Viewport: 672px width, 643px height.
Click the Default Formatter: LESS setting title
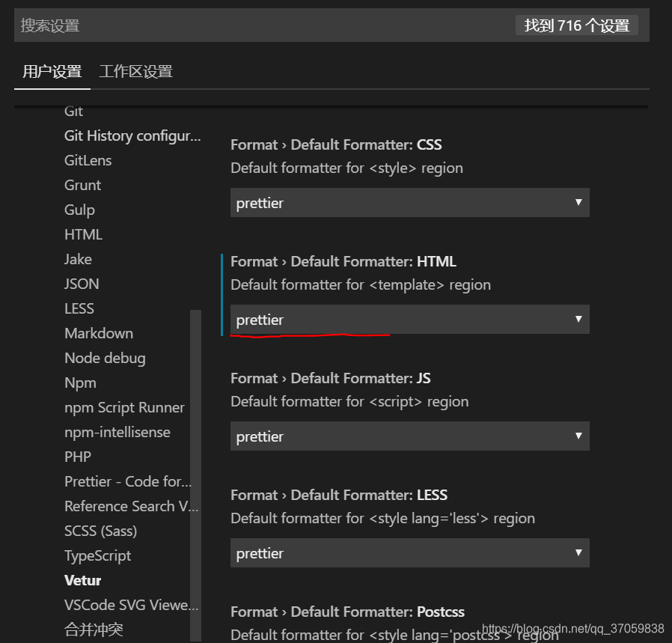click(339, 495)
